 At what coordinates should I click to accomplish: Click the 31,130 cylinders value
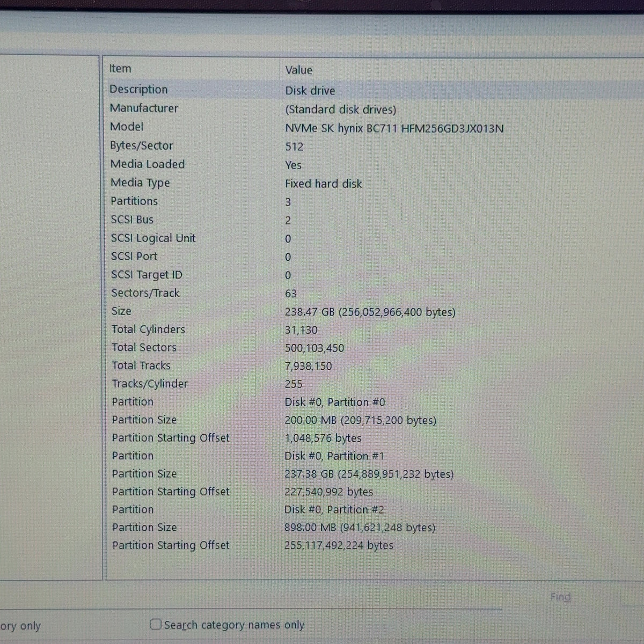click(301, 330)
